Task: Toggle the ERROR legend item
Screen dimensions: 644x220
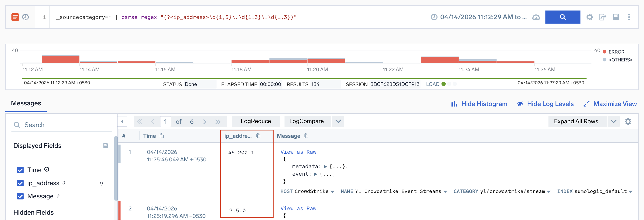Action: click(x=613, y=52)
